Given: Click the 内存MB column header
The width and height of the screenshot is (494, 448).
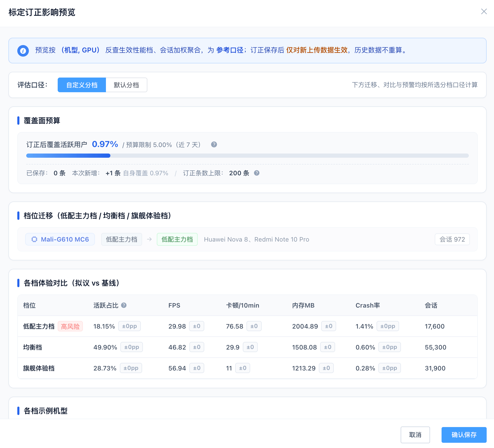Looking at the screenshot, I should point(303,305).
